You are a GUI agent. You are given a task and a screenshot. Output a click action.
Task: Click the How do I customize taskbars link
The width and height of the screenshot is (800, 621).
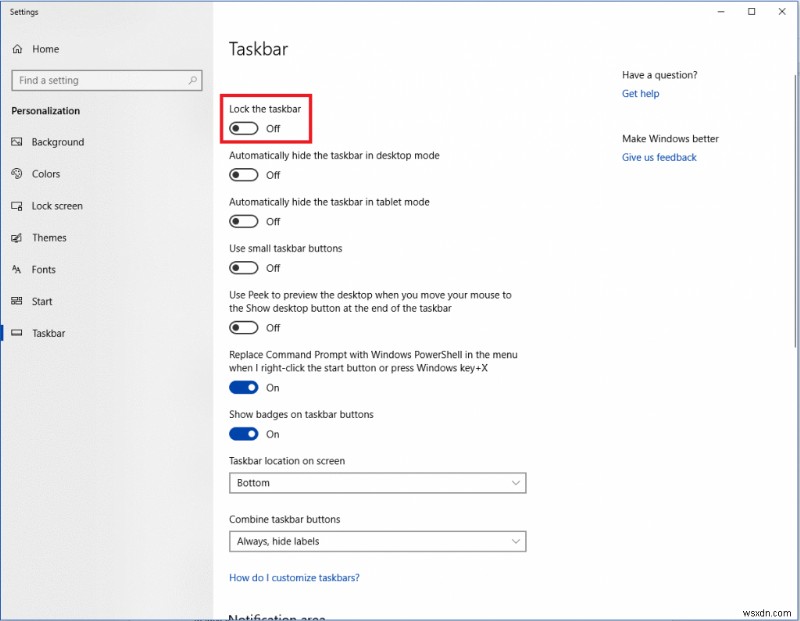(294, 577)
